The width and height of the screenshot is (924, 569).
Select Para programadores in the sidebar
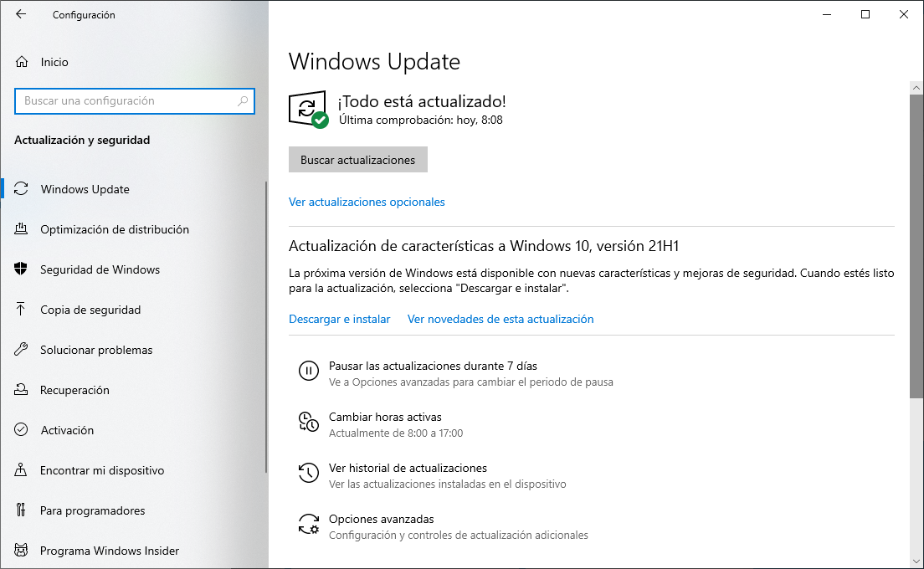click(93, 510)
